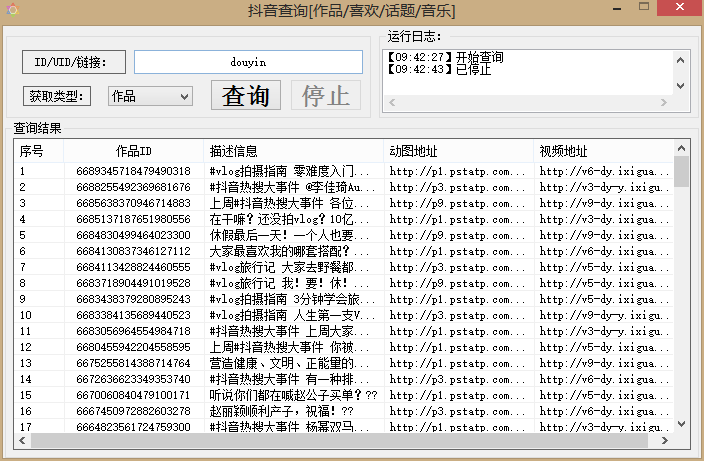Open the 作品 type dropdown
This screenshot has height=461, width=704.
coord(150,96)
